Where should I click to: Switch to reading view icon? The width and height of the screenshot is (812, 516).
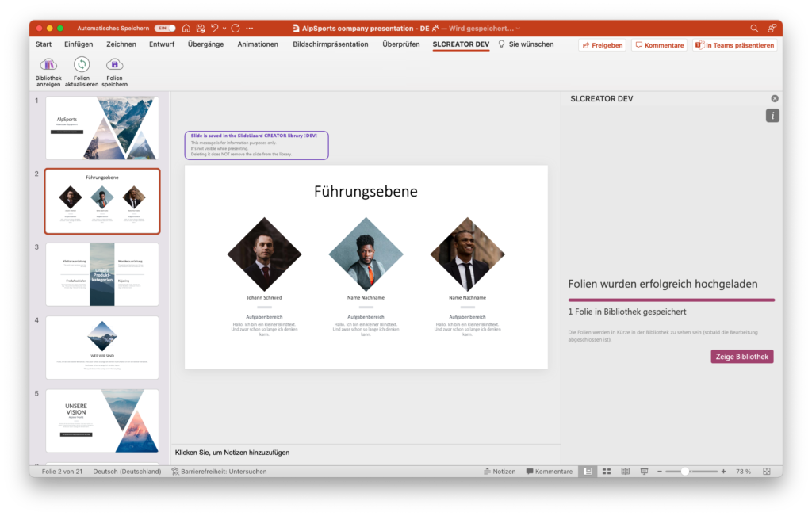click(626, 472)
